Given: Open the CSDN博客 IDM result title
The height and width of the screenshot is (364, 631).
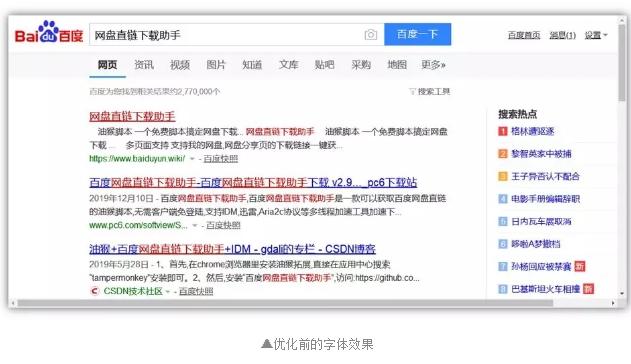Looking at the screenshot, I should pyautogui.click(x=233, y=249).
